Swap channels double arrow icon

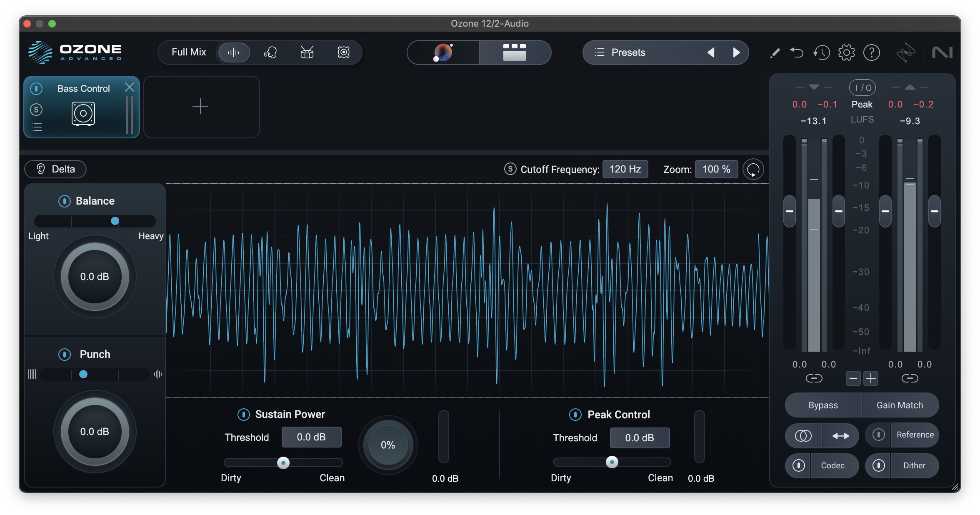point(840,436)
